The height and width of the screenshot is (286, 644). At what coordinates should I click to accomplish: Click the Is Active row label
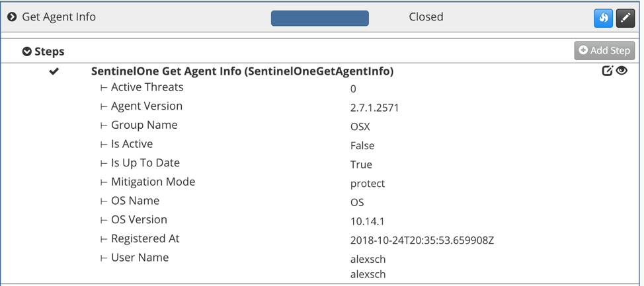(x=132, y=144)
